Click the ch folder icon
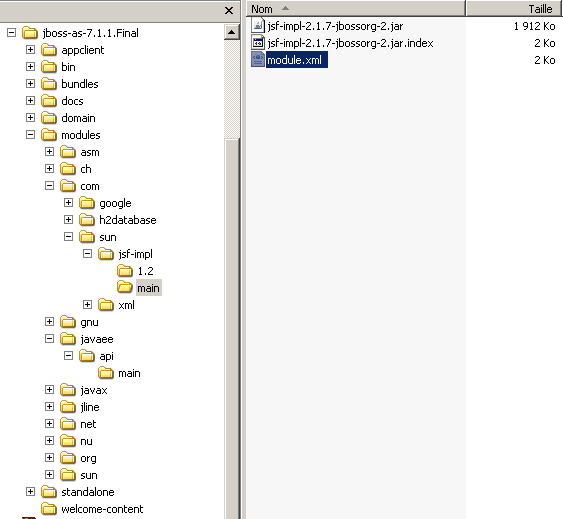The height and width of the screenshot is (519, 563). pyautogui.click(x=68, y=169)
